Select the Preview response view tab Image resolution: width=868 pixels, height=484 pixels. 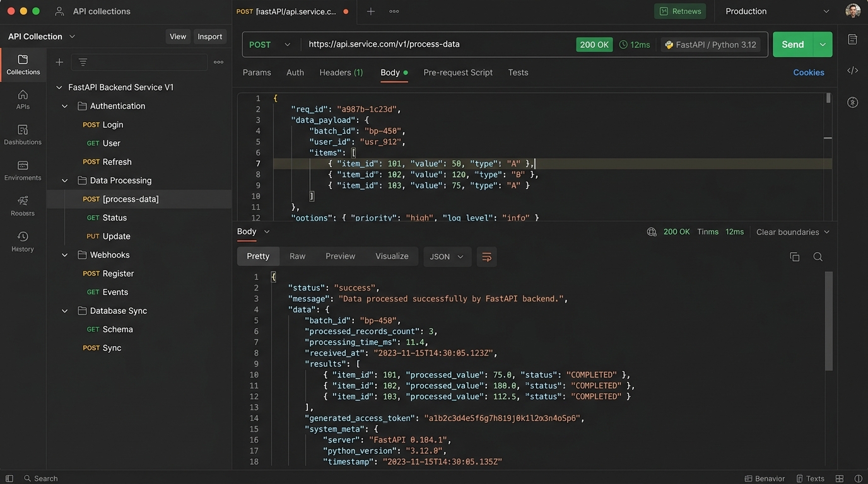click(x=340, y=256)
